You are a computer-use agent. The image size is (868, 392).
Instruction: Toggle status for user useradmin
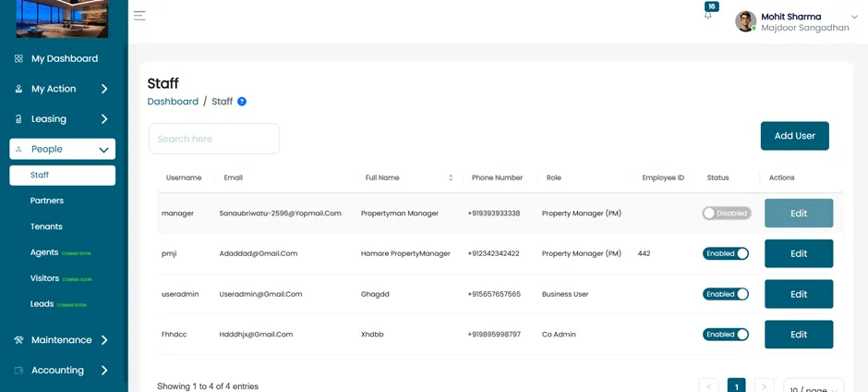pyautogui.click(x=726, y=294)
